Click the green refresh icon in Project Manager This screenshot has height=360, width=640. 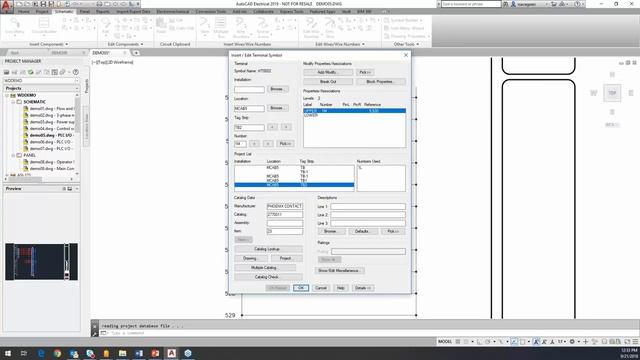click(x=31, y=72)
